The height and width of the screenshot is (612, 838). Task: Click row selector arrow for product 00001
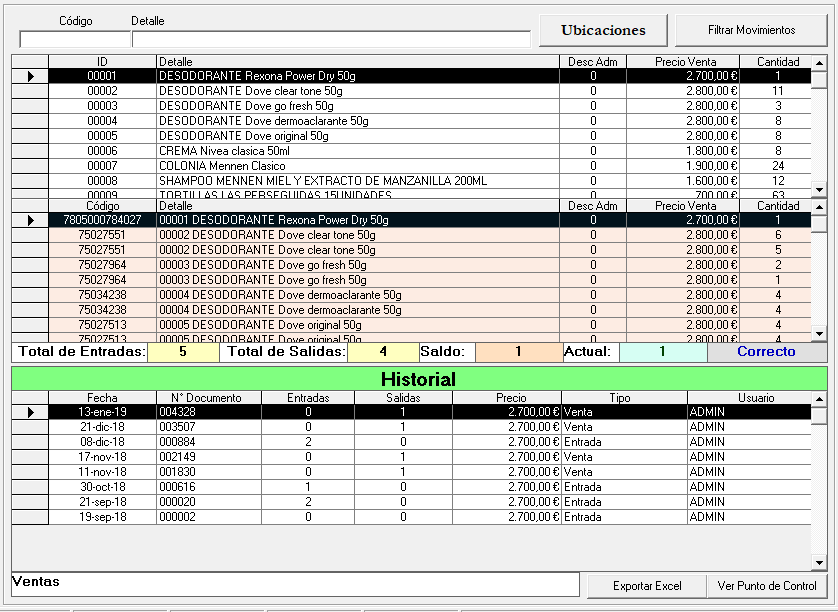(x=30, y=76)
